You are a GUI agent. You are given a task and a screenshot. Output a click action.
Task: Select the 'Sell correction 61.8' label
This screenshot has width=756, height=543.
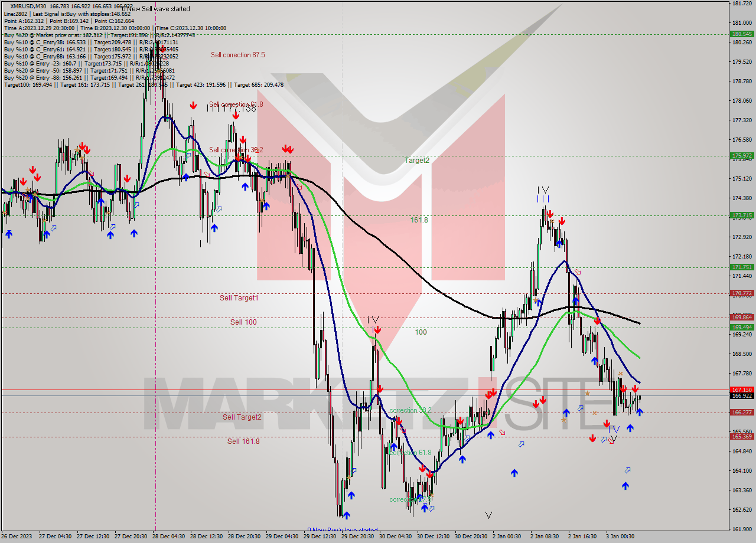click(x=236, y=104)
